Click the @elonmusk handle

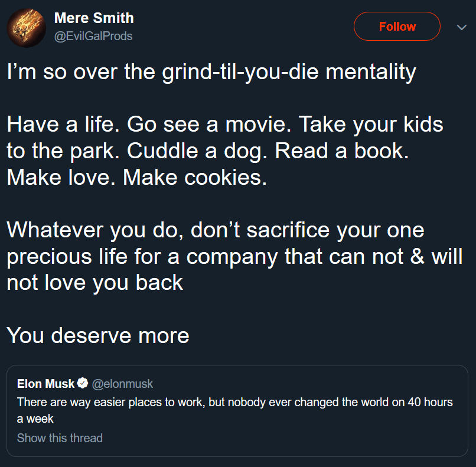122,384
